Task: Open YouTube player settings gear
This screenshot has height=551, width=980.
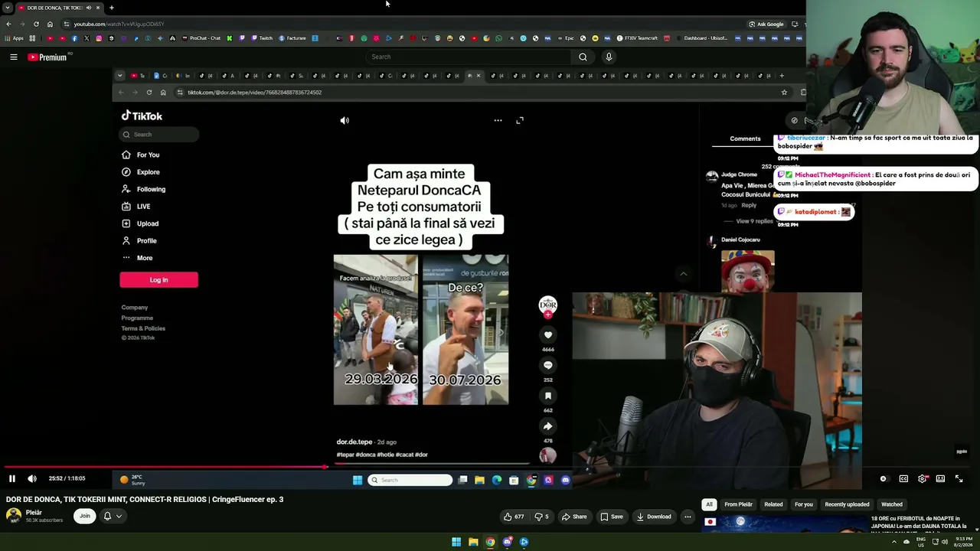Action: click(922, 478)
